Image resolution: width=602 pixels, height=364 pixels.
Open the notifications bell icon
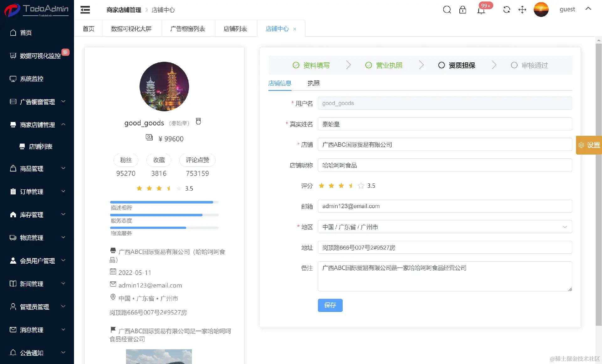point(481,10)
